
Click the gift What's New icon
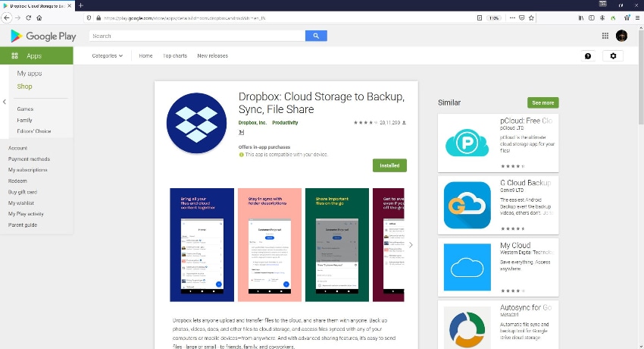tap(627, 18)
